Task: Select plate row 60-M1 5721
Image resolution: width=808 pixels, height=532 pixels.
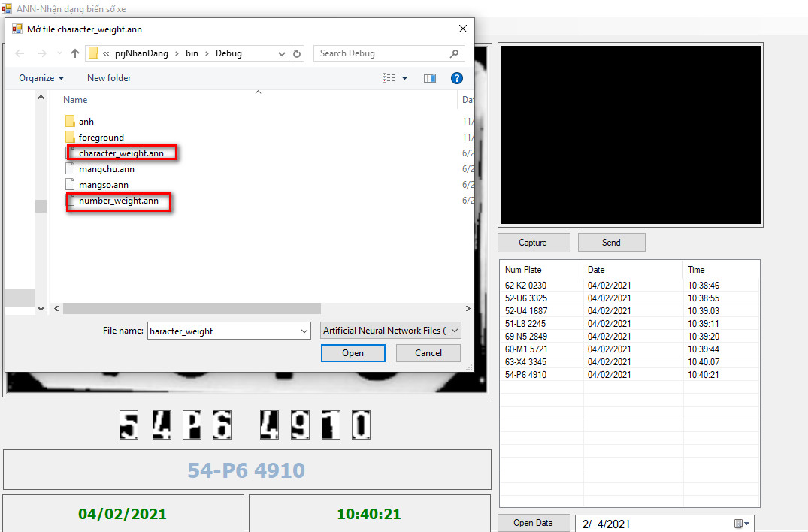Action: point(629,349)
